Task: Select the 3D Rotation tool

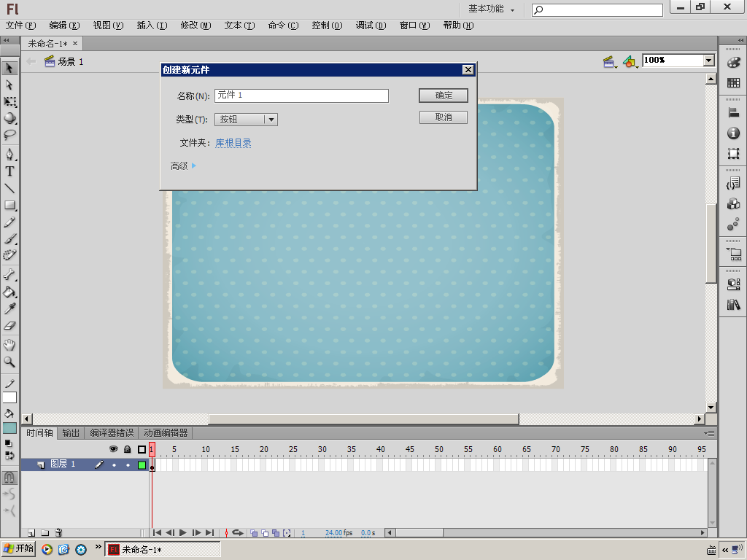Action: coord(9,118)
